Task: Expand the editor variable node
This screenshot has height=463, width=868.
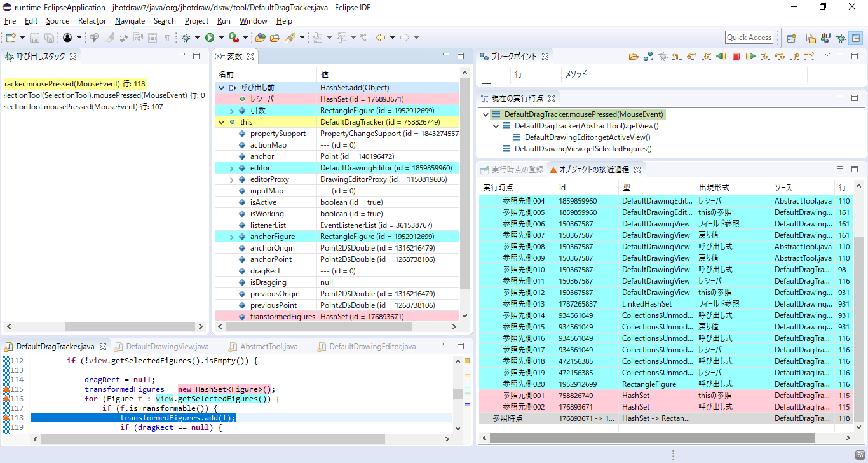Action: (x=232, y=168)
